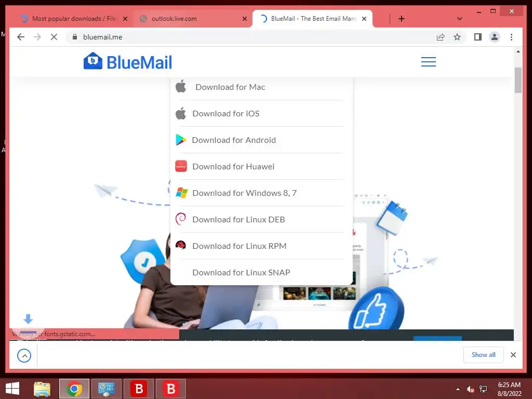Go back to the previous page
The image size is (532, 399).
[x=21, y=37]
